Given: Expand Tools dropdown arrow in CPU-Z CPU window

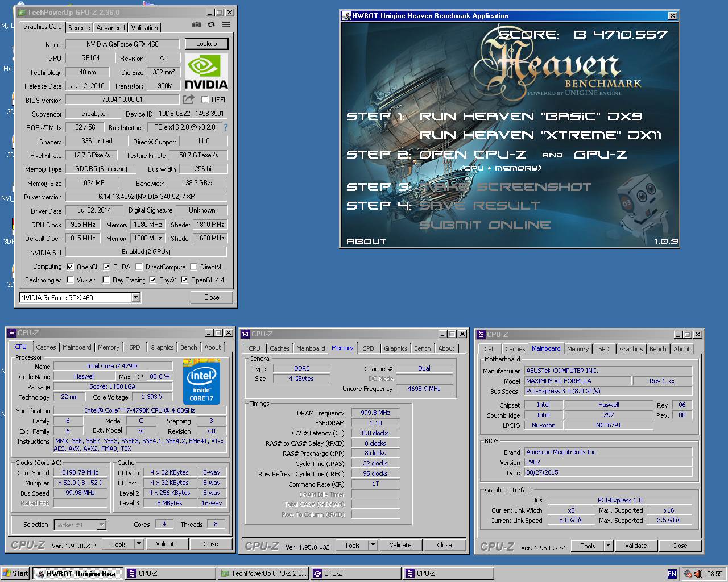Looking at the screenshot, I should pos(139,544).
